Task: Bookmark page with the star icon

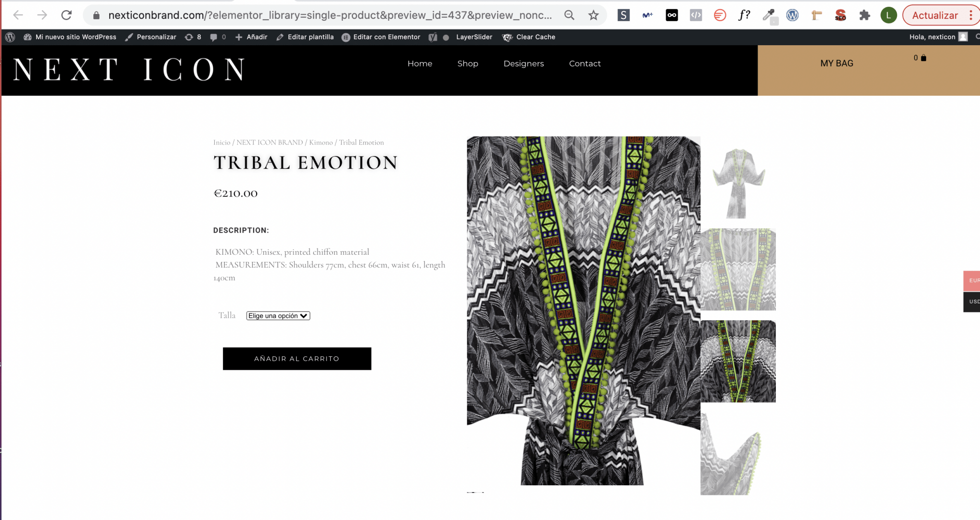Action: [593, 15]
